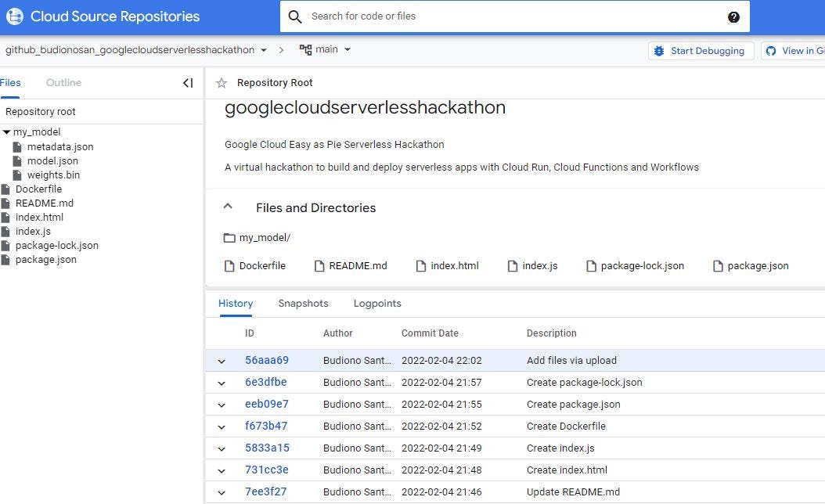
Task: Select model.json in the file tree
Action: [52, 161]
